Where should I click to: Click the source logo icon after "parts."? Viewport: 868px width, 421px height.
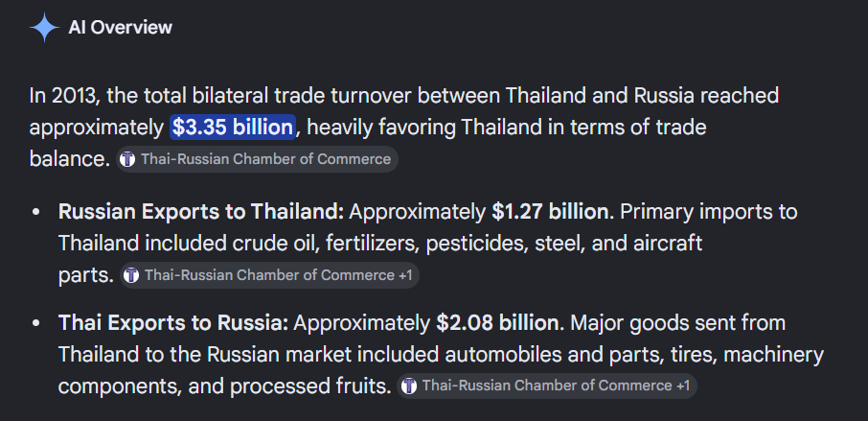(x=131, y=275)
